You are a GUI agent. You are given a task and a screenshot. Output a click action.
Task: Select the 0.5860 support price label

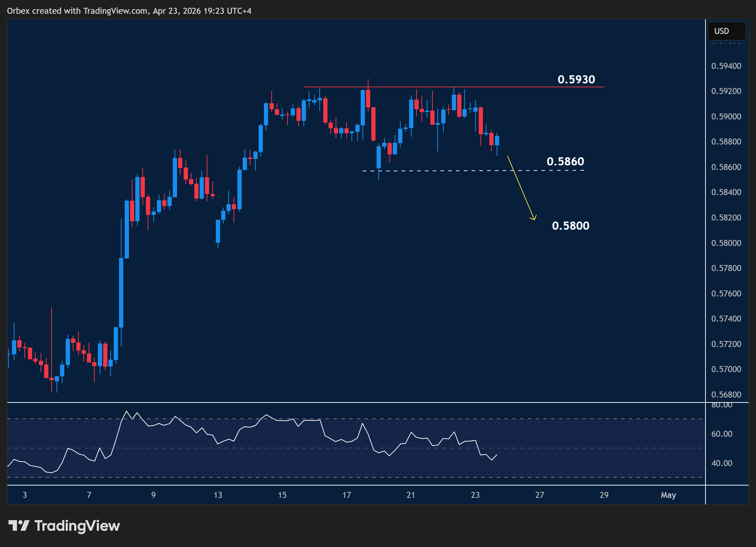click(x=565, y=161)
